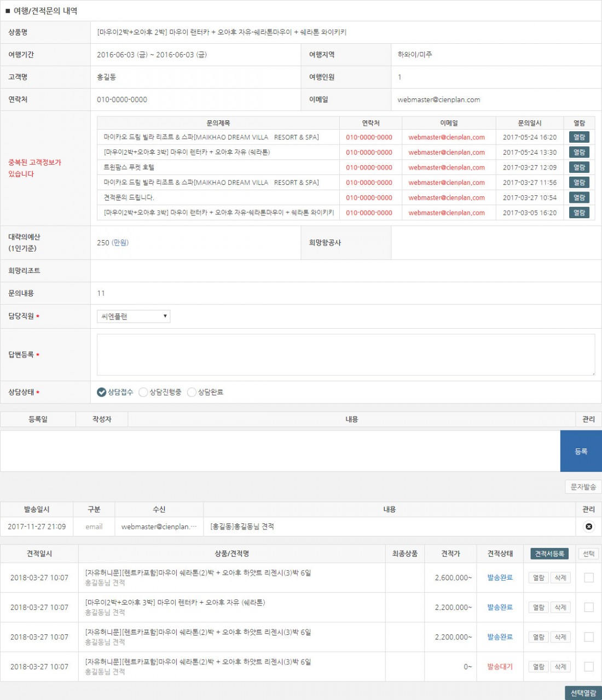
Task: Click the blue 등록 button
Action: click(x=581, y=451)
